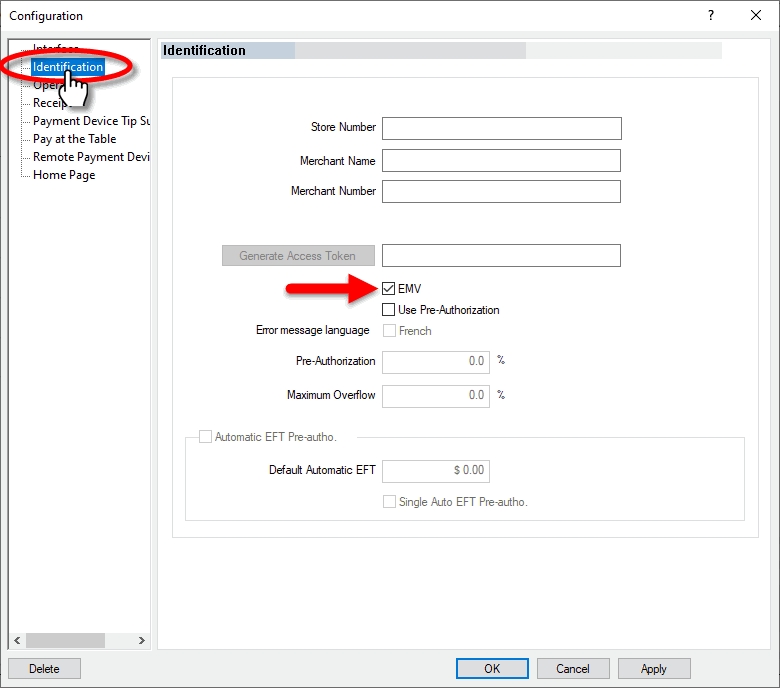
Task: Open the Payment Device Tip tree item
Action: click(x=90, y=121)
